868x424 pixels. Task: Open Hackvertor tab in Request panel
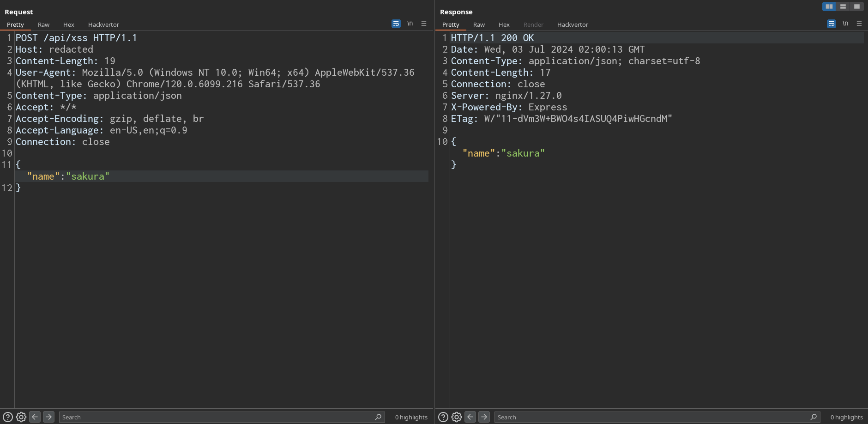tap(103, 24)
